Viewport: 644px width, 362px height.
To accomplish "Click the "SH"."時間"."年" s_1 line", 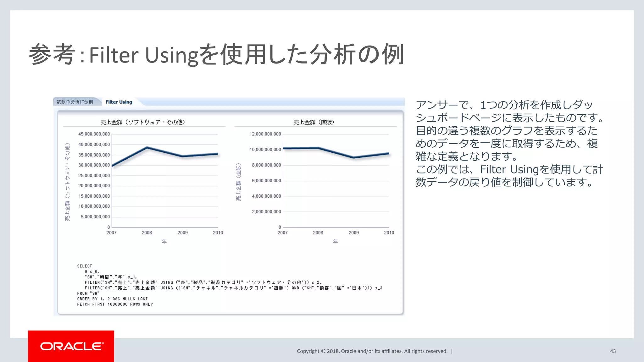I will (x=111, y=277).
